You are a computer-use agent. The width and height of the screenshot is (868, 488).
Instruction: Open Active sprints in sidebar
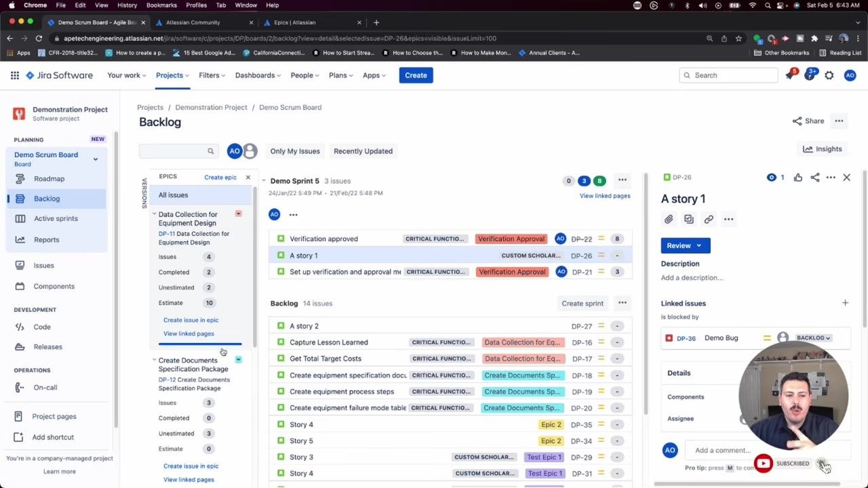(56, 218)
